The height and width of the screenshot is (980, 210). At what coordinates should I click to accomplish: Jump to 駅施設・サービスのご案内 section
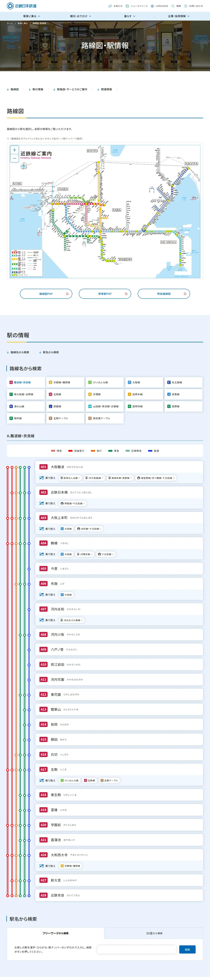pyautogui.click(x=70, y=89)
